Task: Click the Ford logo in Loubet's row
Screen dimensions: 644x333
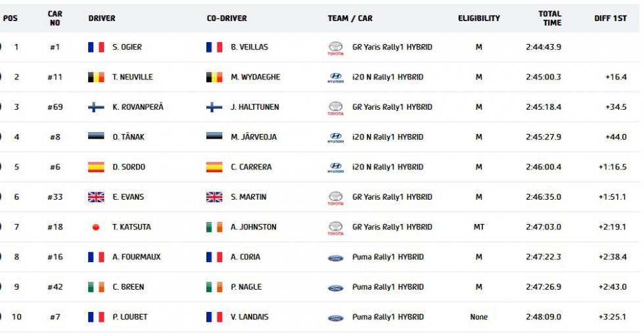Action: (x=335, y=318)
